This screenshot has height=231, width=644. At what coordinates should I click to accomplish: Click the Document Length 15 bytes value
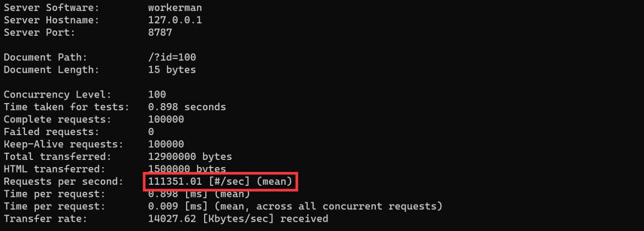[x=172, y=70]
